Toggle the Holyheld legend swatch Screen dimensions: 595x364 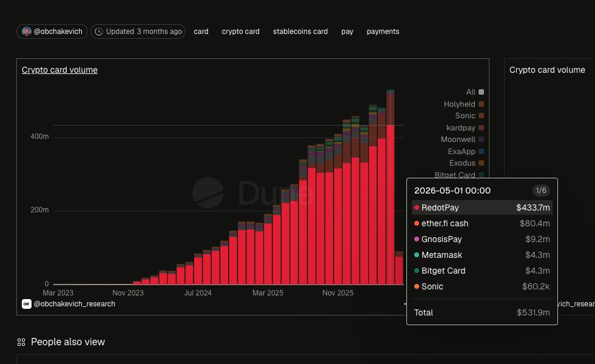click(481, 104)
